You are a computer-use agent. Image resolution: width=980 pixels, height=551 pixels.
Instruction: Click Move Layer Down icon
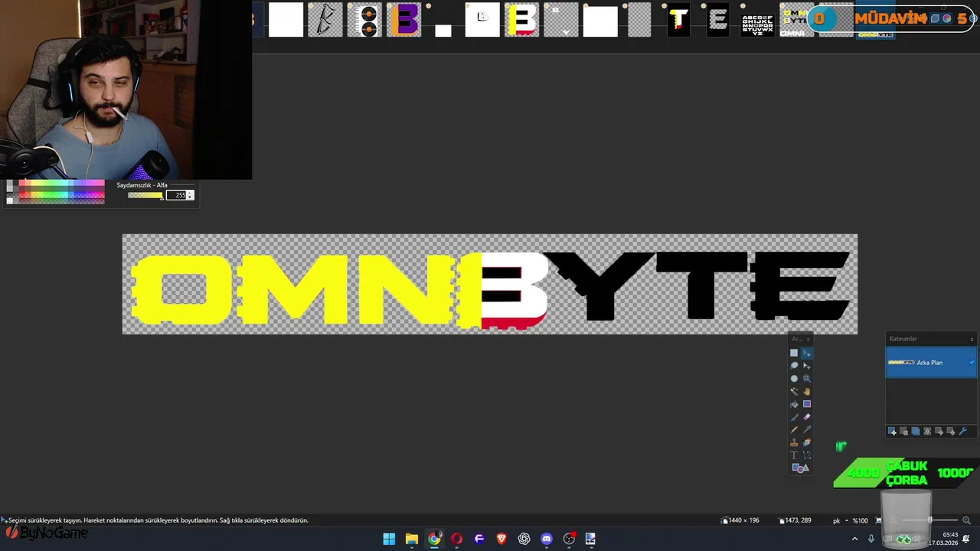tap(951, 432)
